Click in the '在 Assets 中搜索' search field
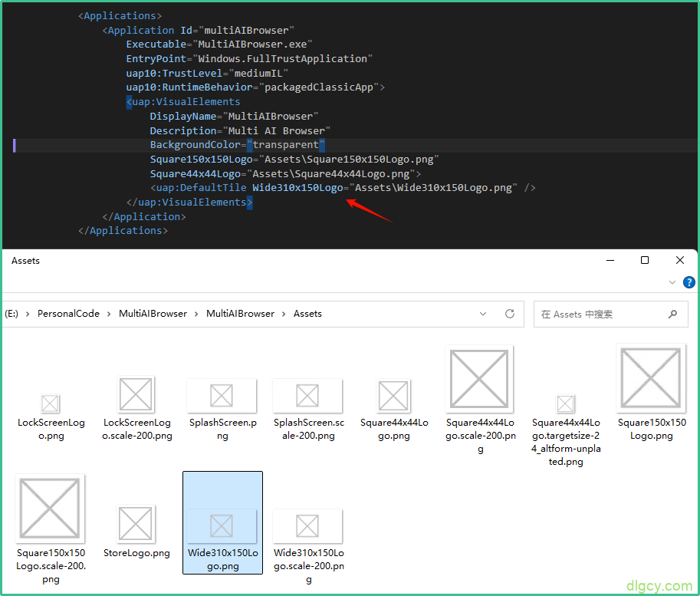The width and height of the screenshot is (700, 596). [598, 314]
